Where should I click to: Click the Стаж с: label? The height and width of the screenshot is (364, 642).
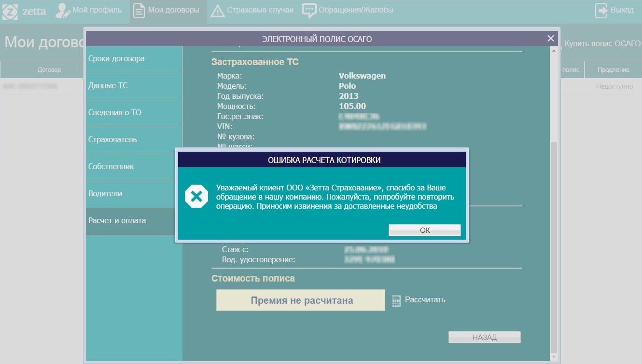pos(235,250)
